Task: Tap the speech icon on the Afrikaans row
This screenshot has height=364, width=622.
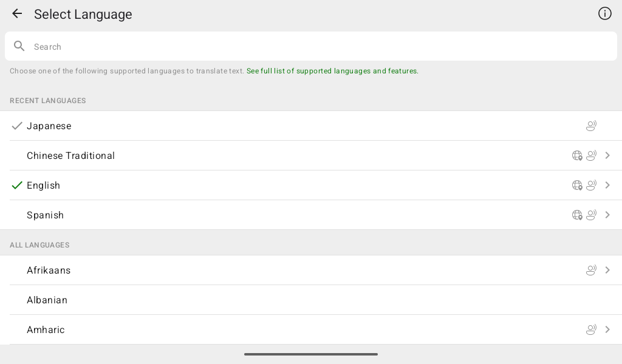Action: click(591, 270)
